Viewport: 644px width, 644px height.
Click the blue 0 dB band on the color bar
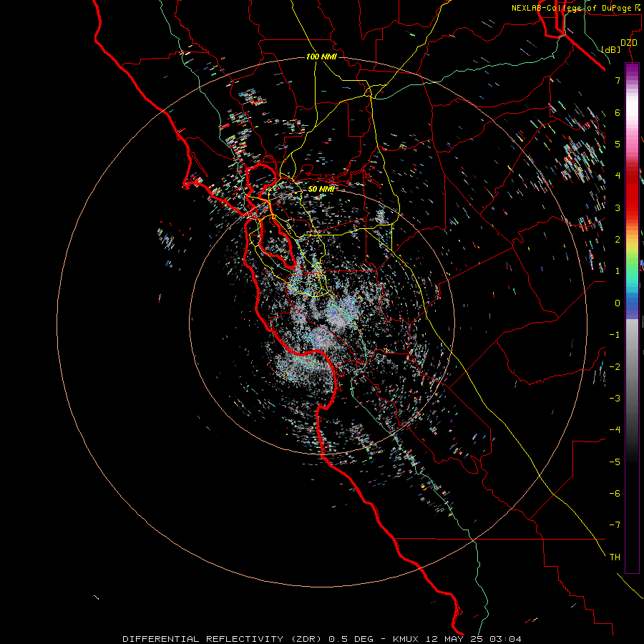click(x=632, y=303)
